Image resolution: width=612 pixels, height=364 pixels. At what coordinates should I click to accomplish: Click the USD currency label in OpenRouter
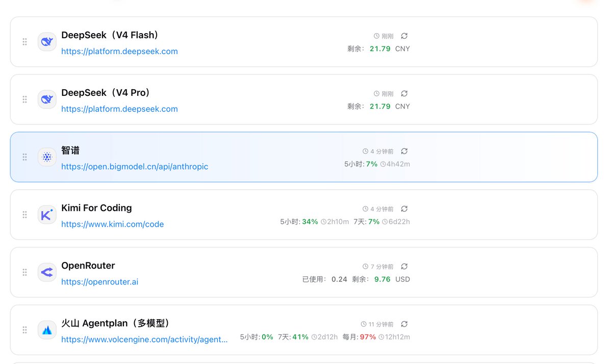[x=402, y=279]
